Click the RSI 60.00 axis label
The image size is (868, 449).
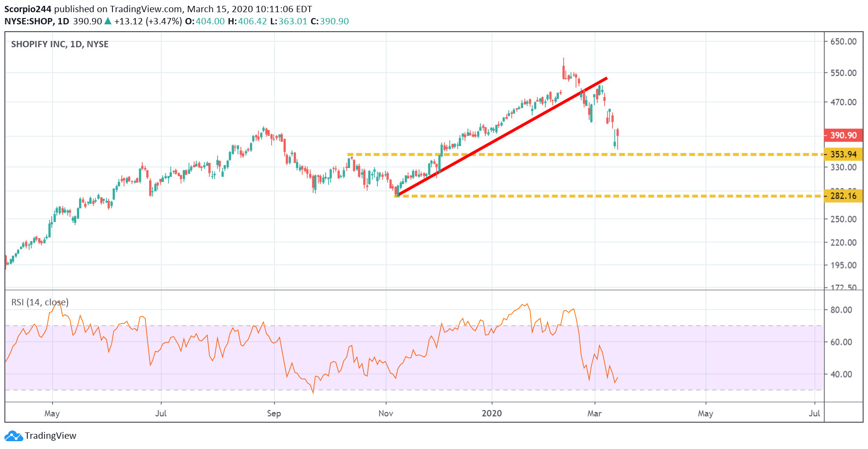pyautogui.click(x=841, y=342)
